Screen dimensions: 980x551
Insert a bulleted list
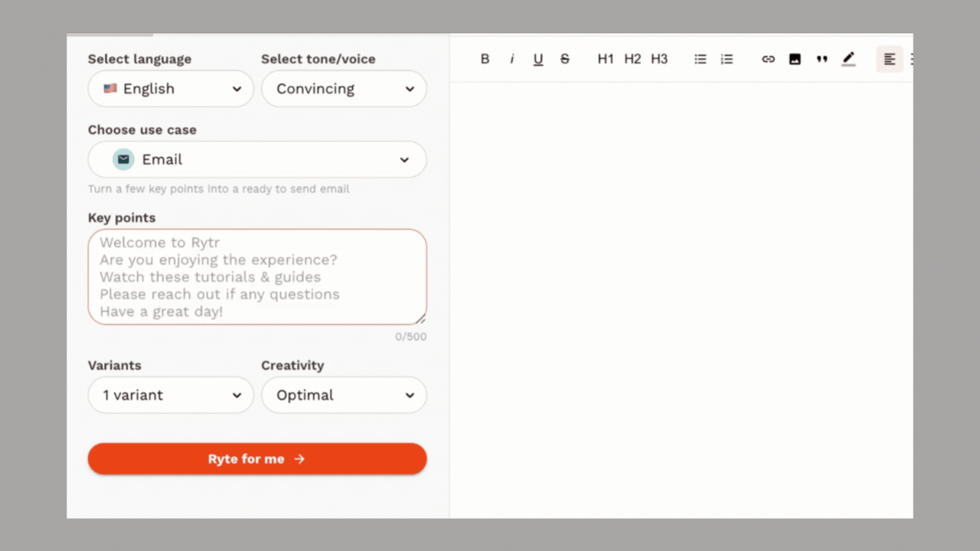pyautogui.click(x=700, y=59)
